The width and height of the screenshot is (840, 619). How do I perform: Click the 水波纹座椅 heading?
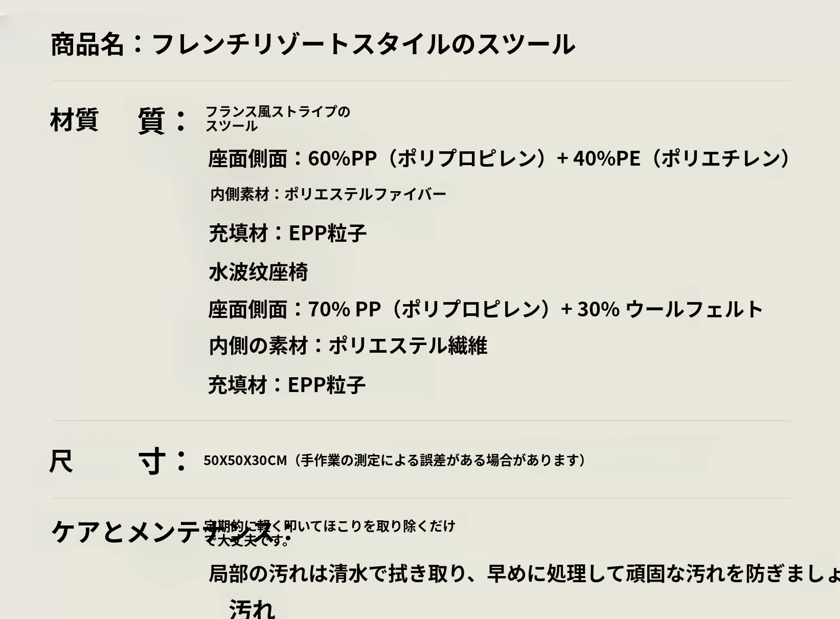pyautogui.click(x=258, y=272)
